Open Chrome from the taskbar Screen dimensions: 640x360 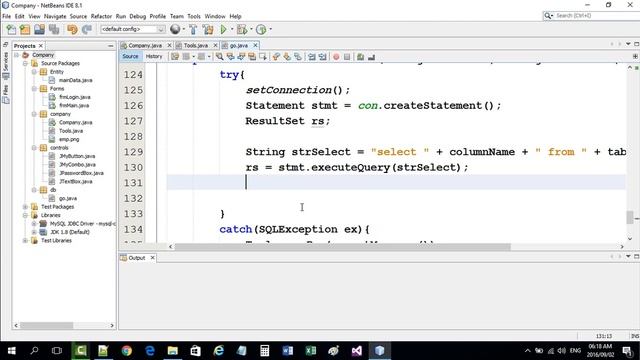pyautogui.click(x=127, y=351)
